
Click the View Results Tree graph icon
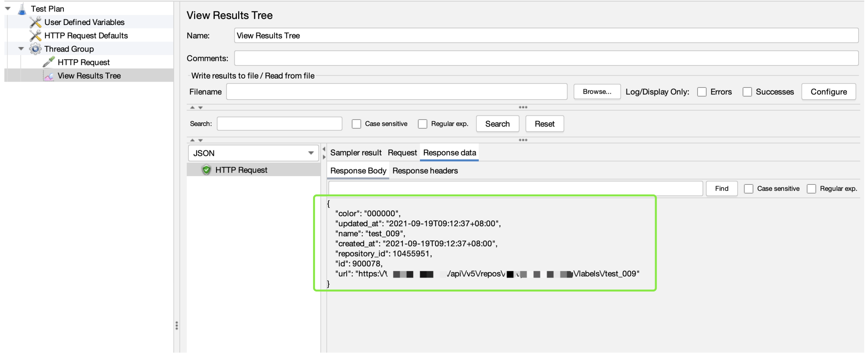49,76
